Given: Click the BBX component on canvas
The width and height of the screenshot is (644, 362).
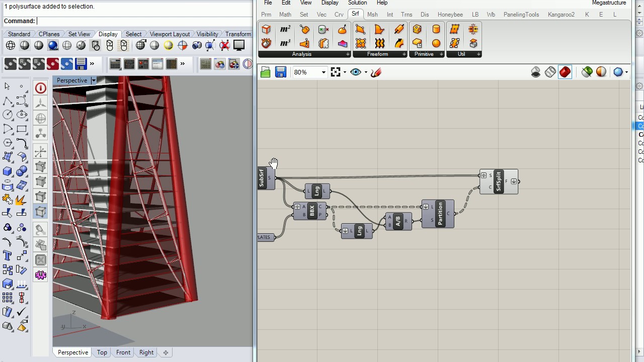Looking at the screenshot, I should click(310, 211).
